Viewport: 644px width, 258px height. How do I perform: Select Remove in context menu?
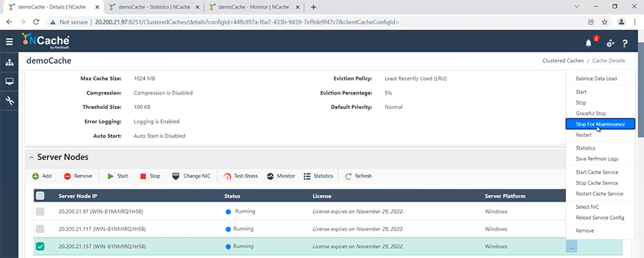click(585, 231)
